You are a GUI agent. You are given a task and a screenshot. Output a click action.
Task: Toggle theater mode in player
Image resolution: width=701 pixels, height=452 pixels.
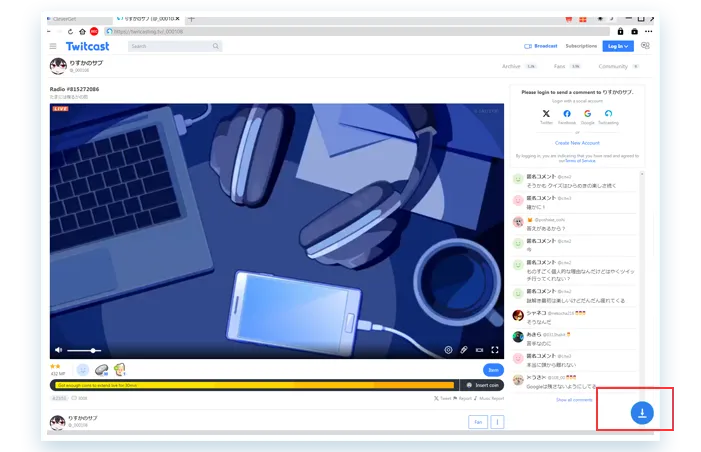[x=479, y=350]
